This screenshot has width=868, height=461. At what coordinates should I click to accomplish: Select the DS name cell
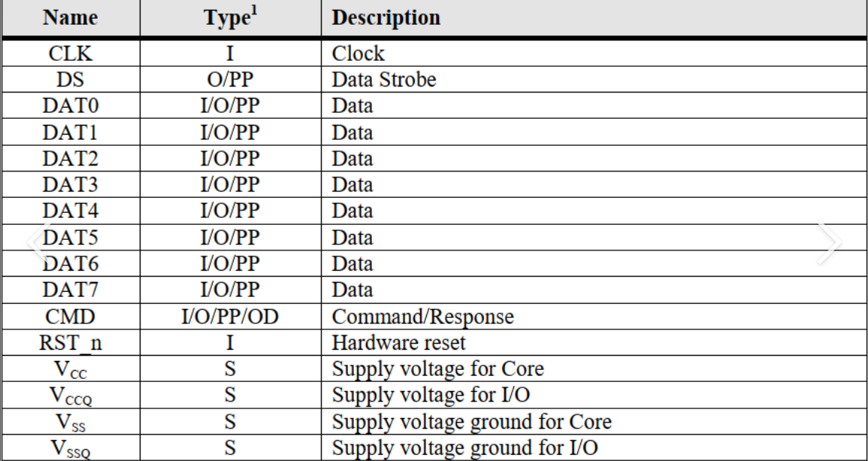(71, 80)
